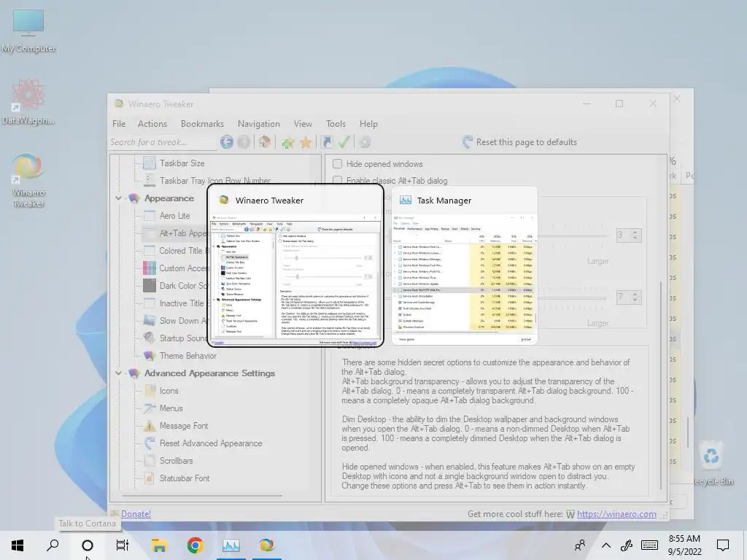Click the forward navigation arrow icon
Image resolution: width=747 pixels, height=560 pixels.
pos(244,142)
